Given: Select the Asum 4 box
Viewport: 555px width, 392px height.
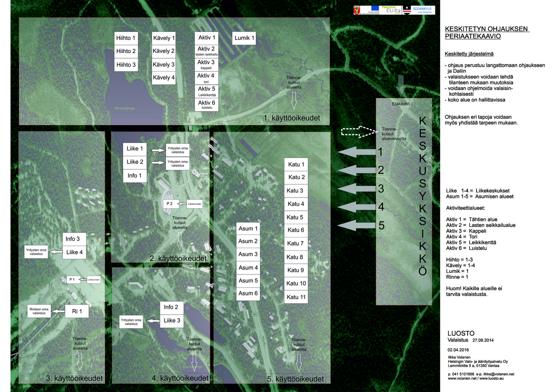Looking at the screenshot, I should coord(248,268).
